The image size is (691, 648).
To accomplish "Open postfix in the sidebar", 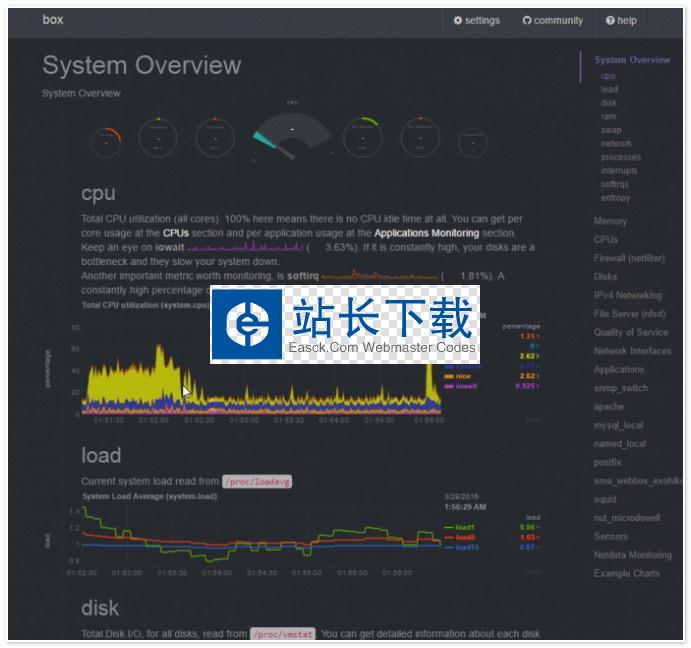I will pos(607,462).
